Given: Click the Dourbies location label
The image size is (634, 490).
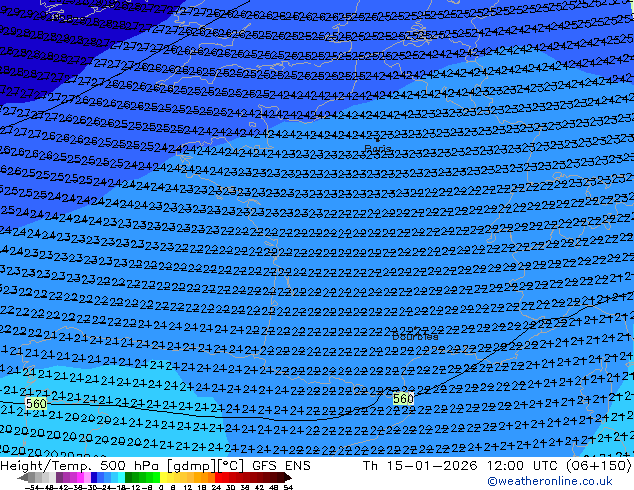Looking at the screenshot, I should click(415, 336).
